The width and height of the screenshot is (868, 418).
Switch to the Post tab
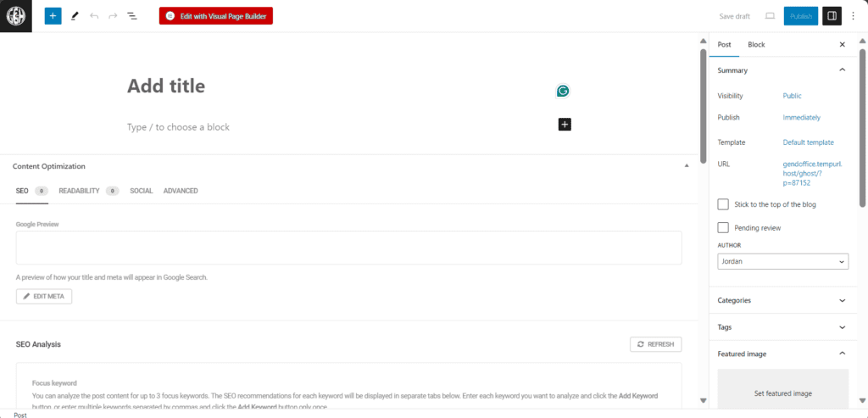[724, 44]
